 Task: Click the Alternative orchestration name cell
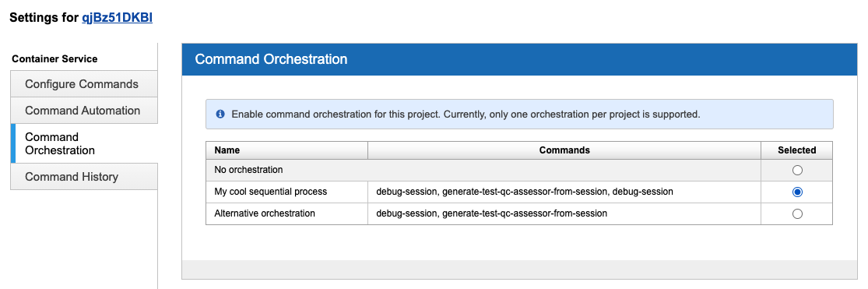[x=286, y=213]
